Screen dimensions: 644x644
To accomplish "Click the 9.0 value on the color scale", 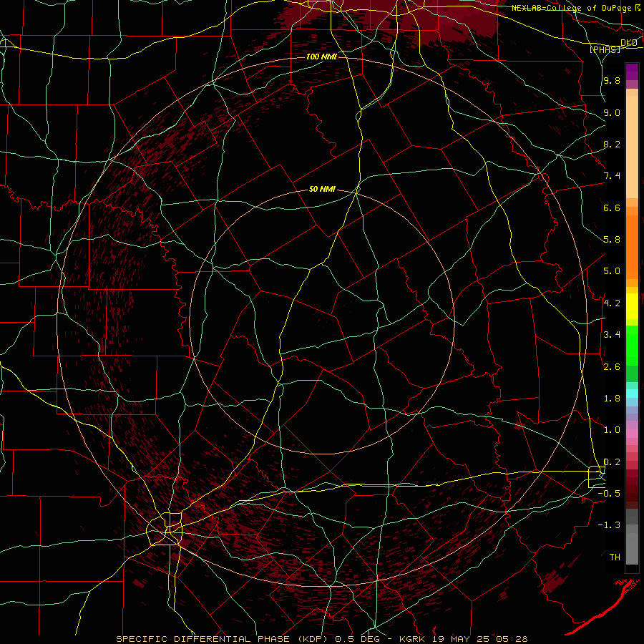I will 612,112.
